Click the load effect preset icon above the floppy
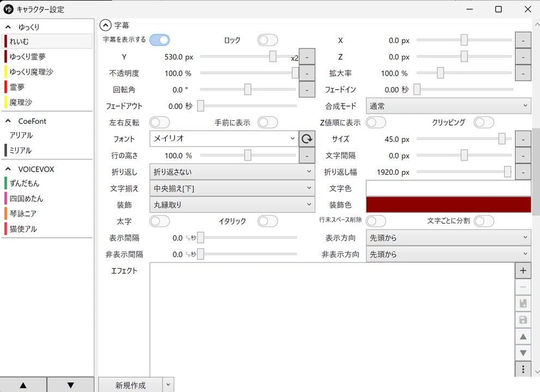 [x=523, y=304]
